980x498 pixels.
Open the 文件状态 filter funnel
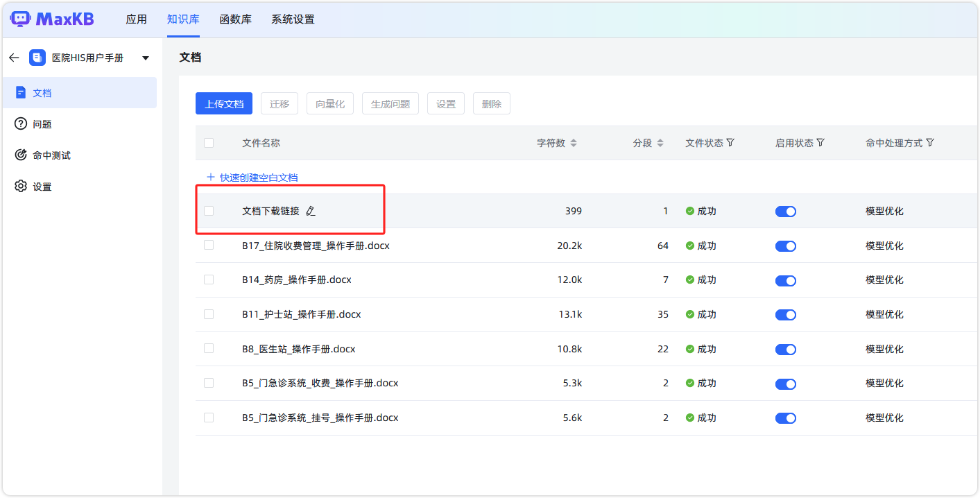730,141
